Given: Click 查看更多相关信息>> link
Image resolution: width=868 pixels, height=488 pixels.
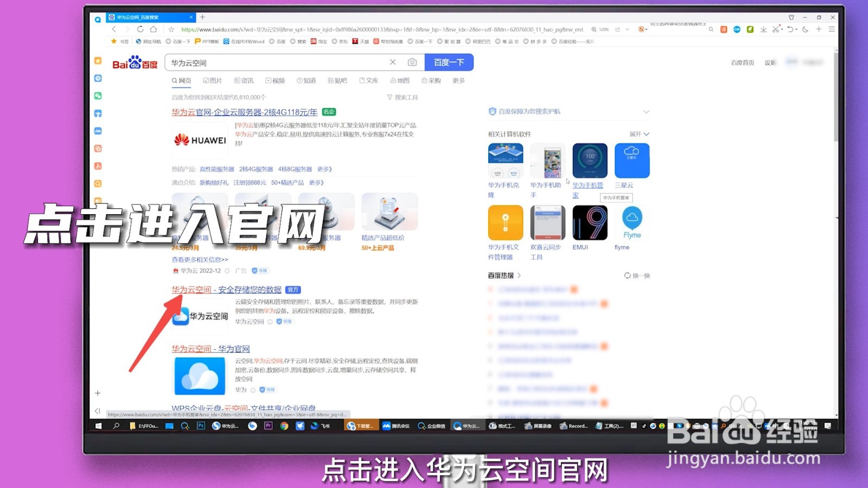Looking at the screenshot, I should [x=200, y=260].
